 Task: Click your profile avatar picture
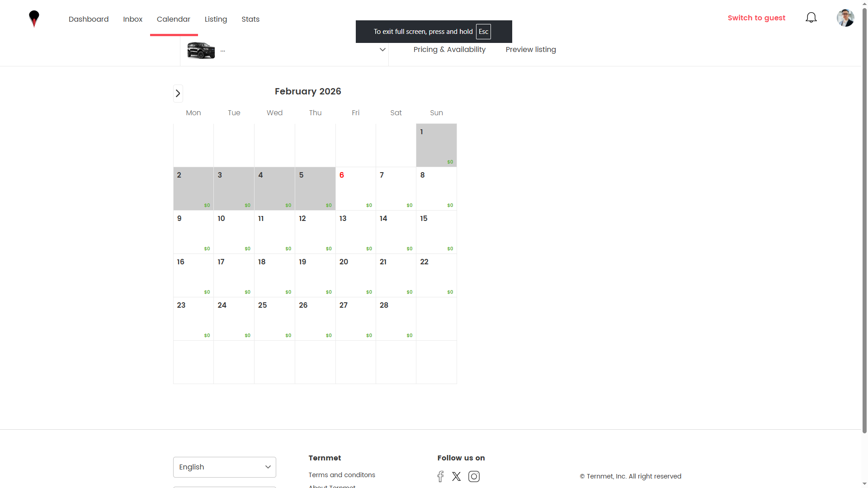[845, 18]
